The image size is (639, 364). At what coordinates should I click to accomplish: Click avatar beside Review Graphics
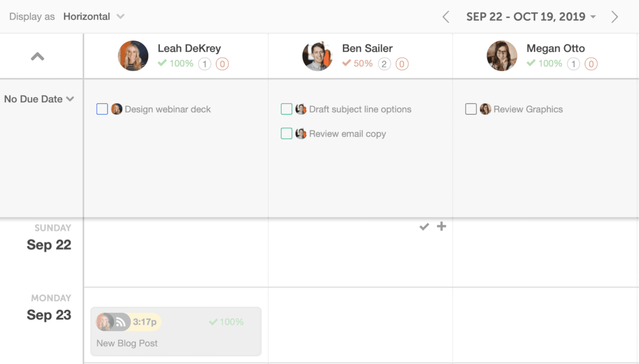point(485,109)
